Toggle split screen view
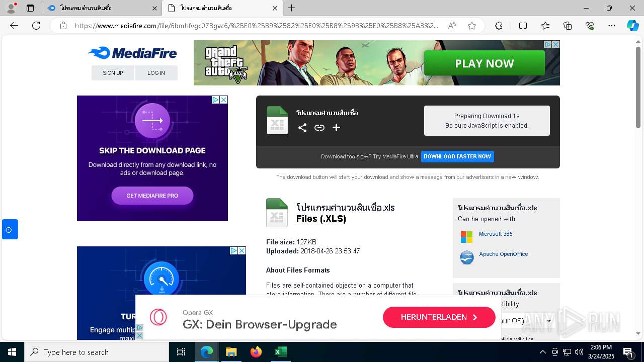 tap(523, 26)
